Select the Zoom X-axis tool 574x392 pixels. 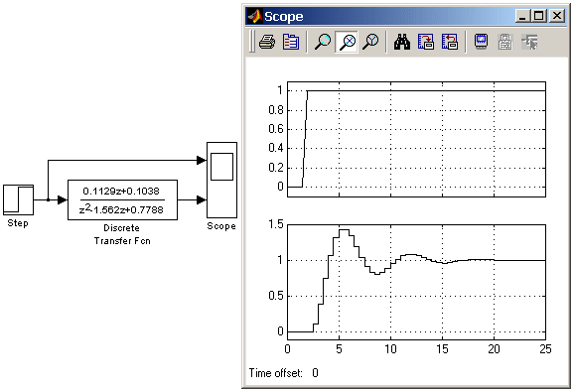(x=347, y=42)
